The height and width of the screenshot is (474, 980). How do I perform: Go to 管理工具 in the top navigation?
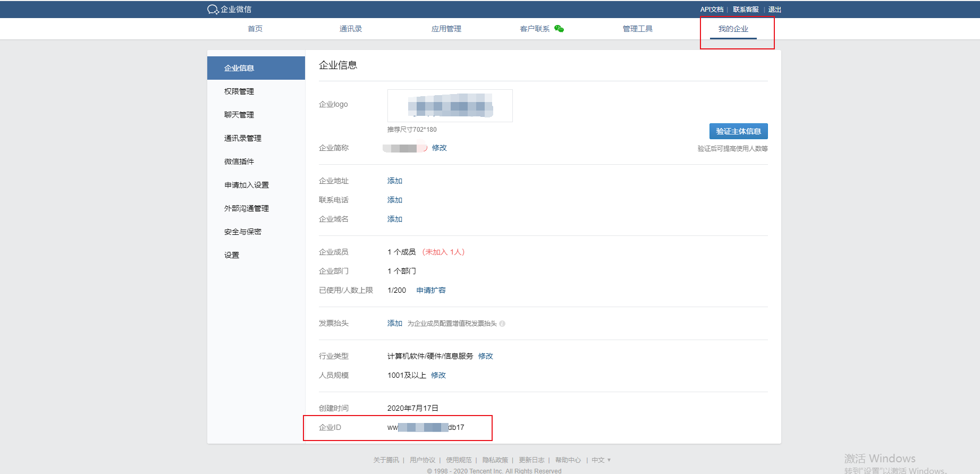pos(638,29)
